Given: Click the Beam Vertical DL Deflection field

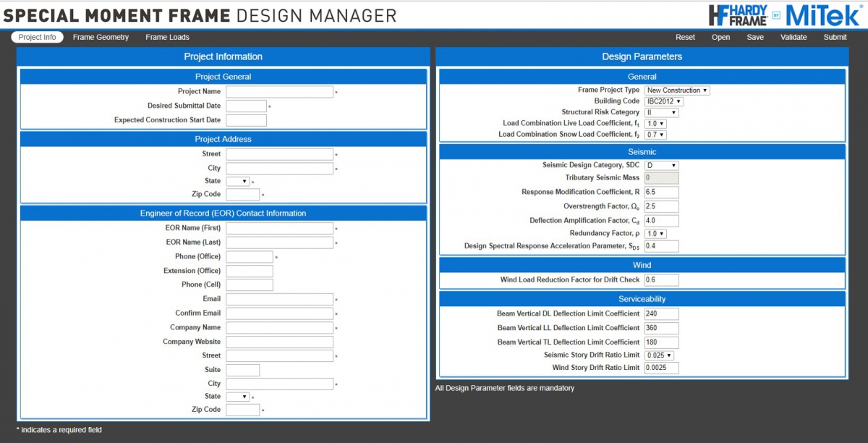Looking at the screenshot, I should pyautogui.click(x=661, y=313).
